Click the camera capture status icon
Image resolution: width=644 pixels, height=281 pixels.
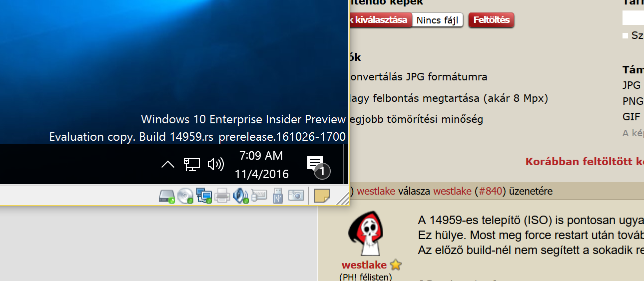coord(296,196)
